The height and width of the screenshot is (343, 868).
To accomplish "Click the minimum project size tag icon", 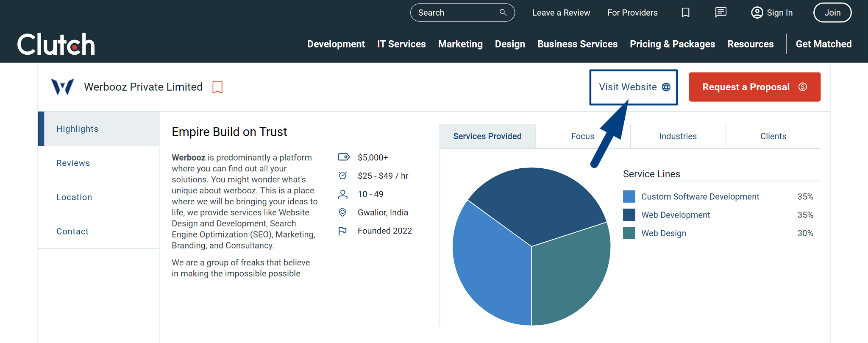I will tap(344, 157).
